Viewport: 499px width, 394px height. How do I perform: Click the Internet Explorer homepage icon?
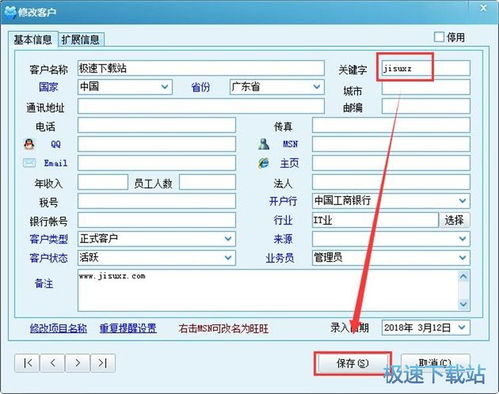pyautogui.click(x=264, y=163)
